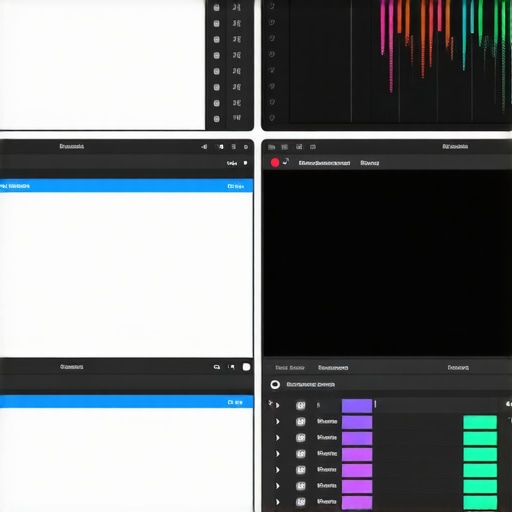Click the short label beside the small white square
The image size is (512, 512).
[232, 163]
